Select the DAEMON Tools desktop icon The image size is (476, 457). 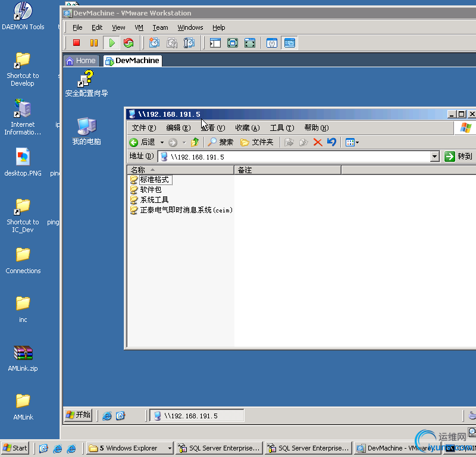tap(23, 16)
